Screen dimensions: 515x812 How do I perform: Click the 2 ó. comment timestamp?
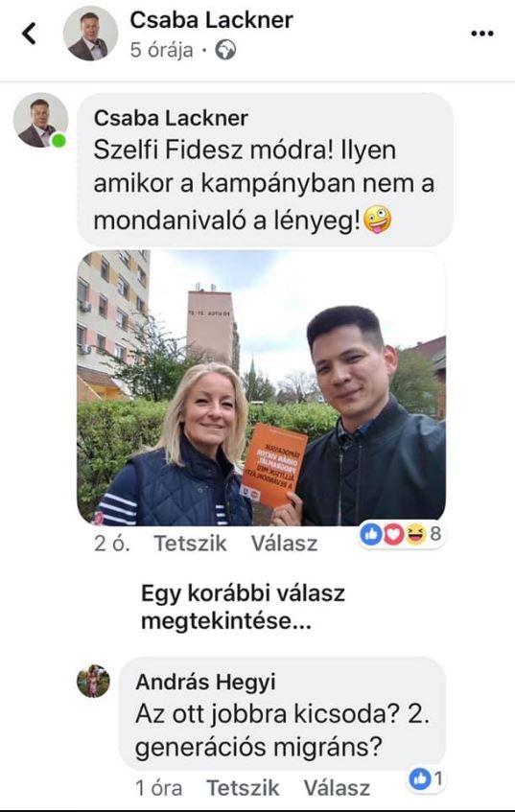(x=111, y=544)
